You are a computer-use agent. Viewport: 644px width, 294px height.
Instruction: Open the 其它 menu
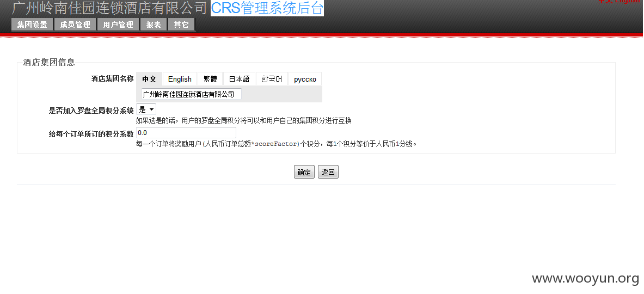pos(181,24)
